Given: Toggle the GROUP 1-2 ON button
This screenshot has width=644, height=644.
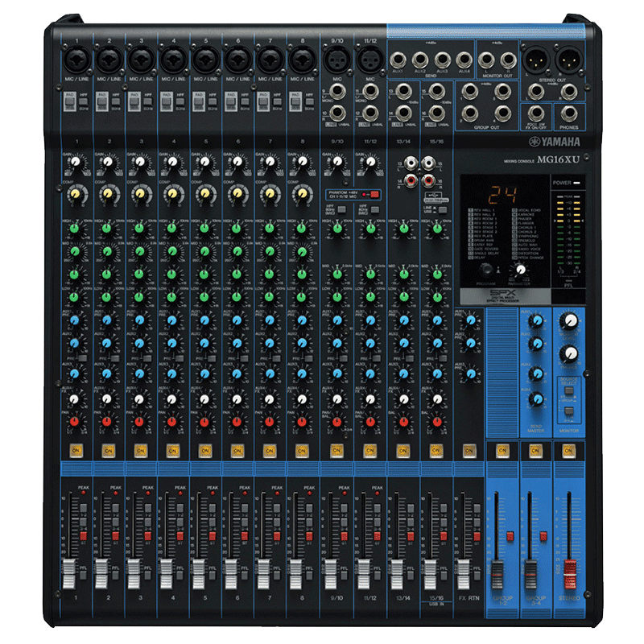Looking at the screenshot, I should click(x=502, y=451).
